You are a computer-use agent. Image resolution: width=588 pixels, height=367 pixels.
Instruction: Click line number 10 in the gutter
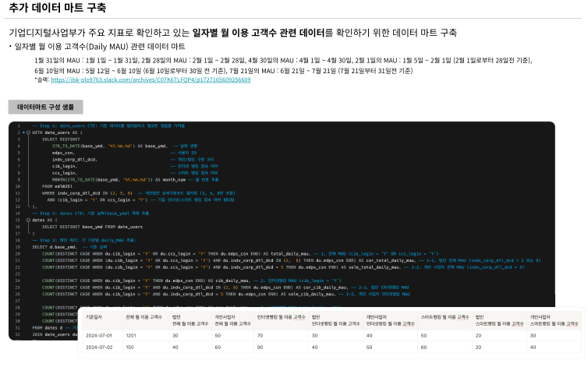pyautogui.click(x=18, y=186)
